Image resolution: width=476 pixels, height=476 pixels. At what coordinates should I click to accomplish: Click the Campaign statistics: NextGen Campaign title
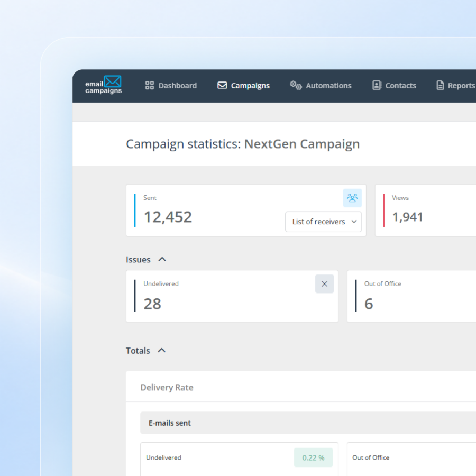pyautogui.click(x=243, y=144)
